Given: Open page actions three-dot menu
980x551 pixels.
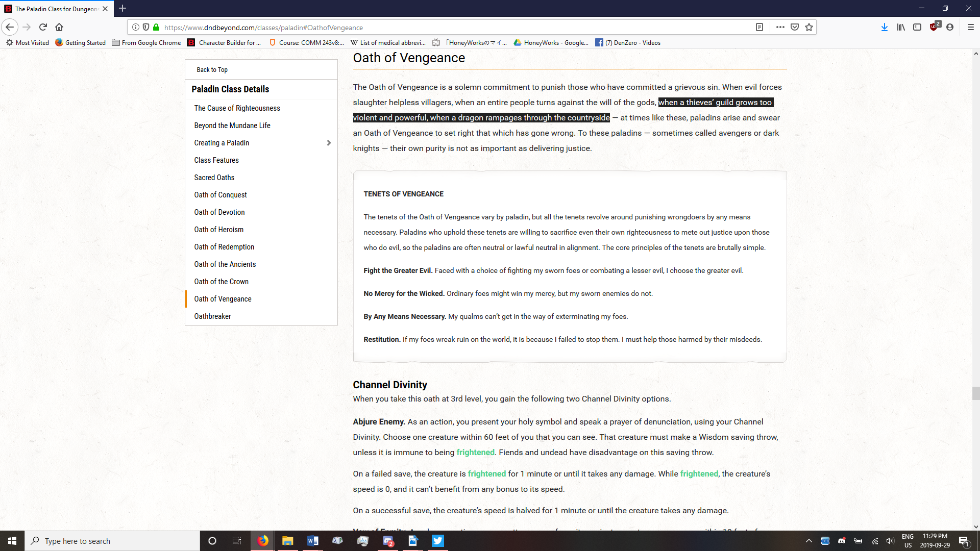Looking at the screenshot, I should point(780,27).
